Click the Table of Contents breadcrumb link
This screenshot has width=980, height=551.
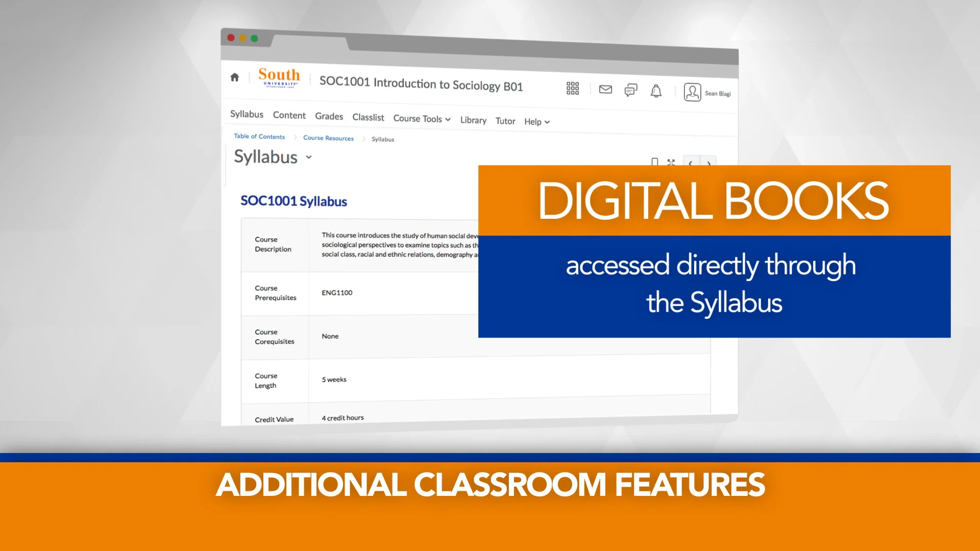[259, 136]
